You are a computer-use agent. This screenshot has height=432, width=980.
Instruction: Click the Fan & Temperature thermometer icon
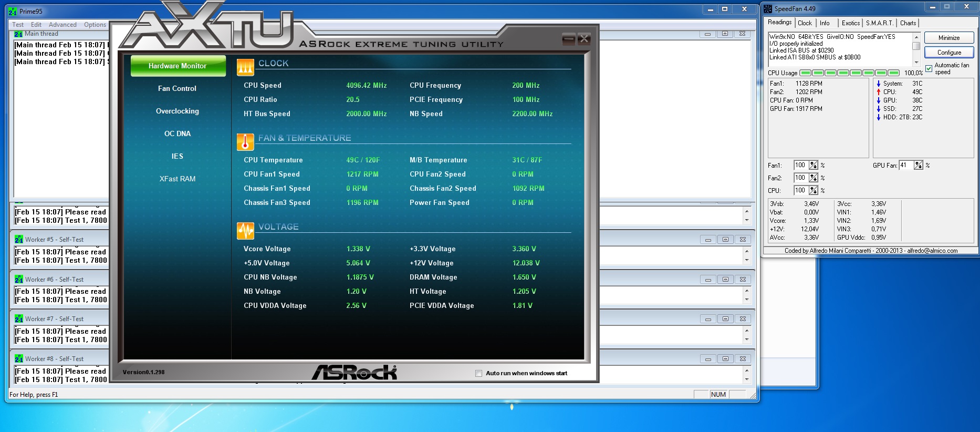click(245, 142)
